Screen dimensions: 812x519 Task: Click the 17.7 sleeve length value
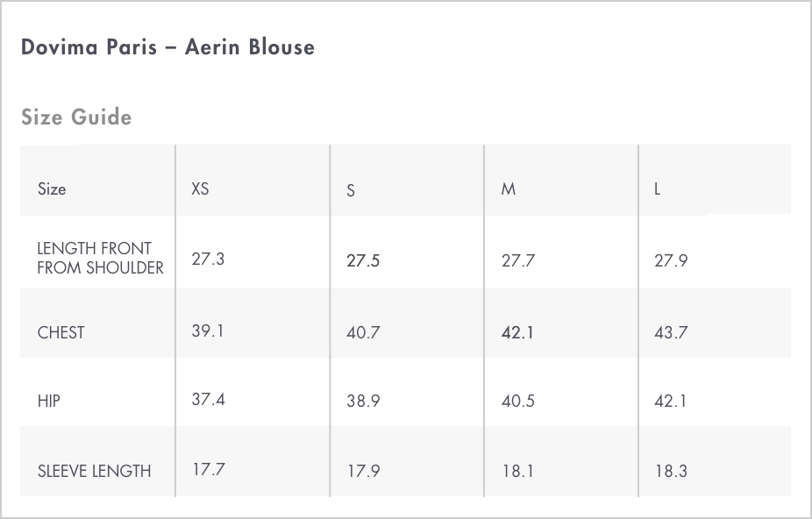[x=209, y=469]
